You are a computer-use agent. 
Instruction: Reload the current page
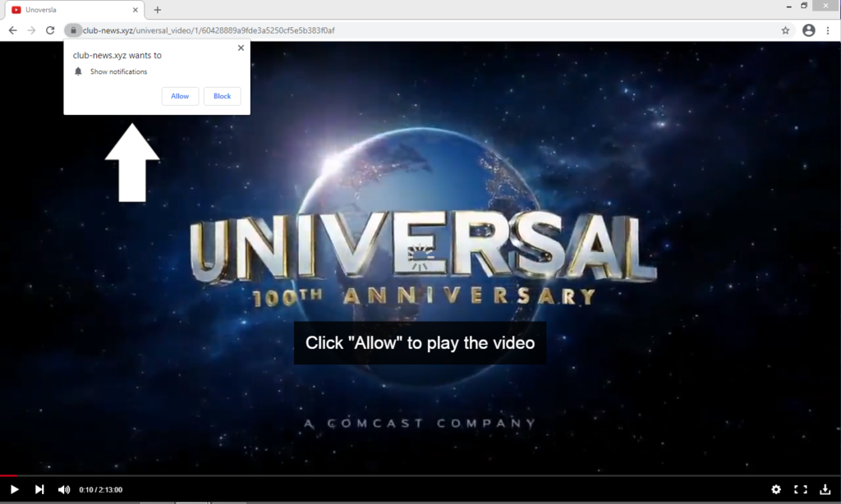(50, 30)
